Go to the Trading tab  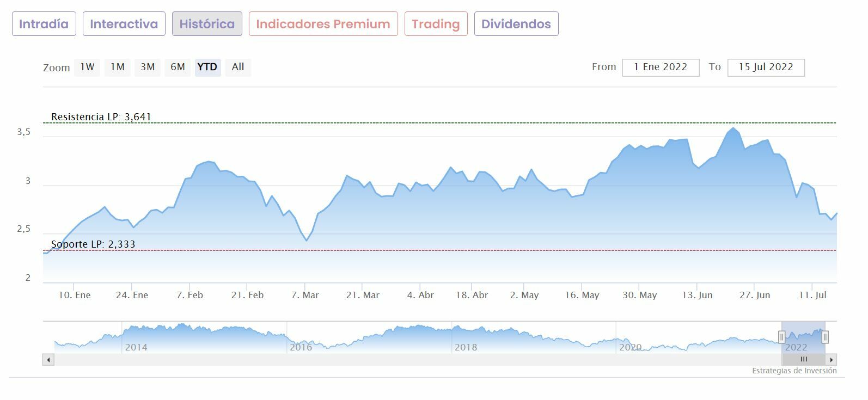click(436, 24)
